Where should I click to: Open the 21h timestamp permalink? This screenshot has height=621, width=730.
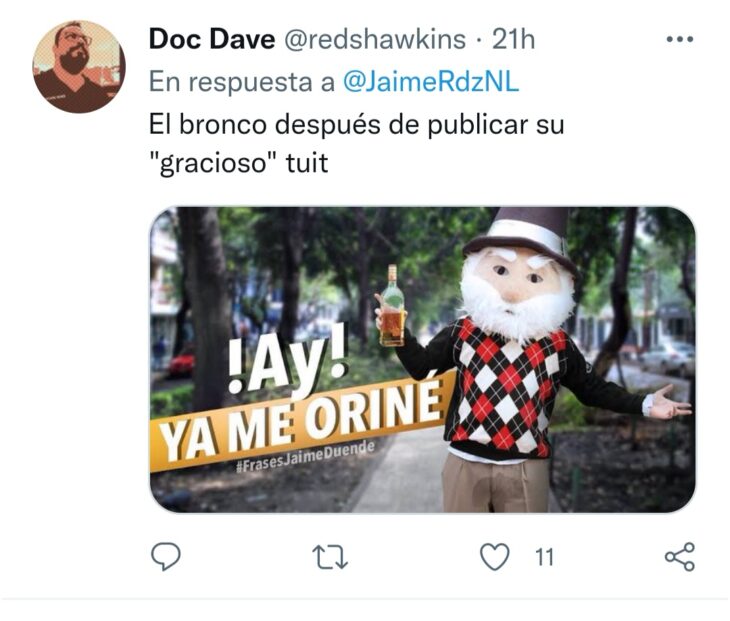coord(514,39)
